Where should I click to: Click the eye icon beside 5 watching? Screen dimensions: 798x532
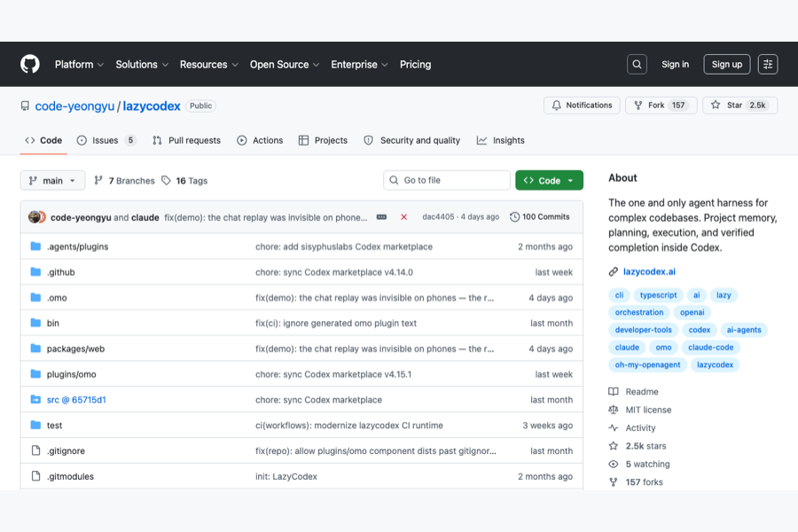614,464
